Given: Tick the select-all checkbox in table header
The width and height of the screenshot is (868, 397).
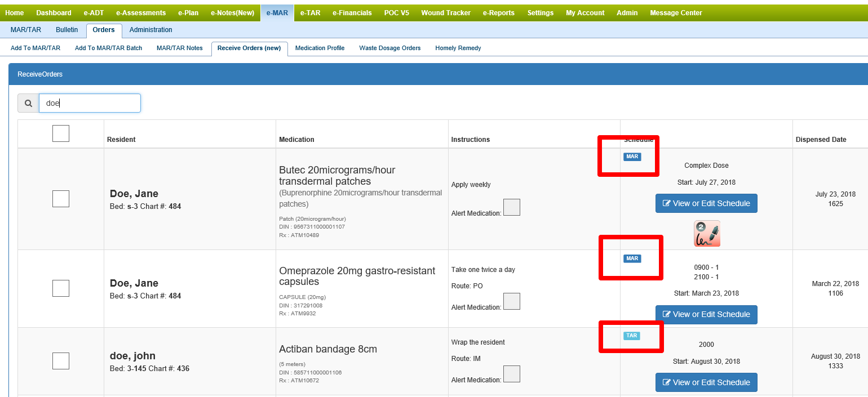Looking at the screenshot, I should [x=61, y=133].
